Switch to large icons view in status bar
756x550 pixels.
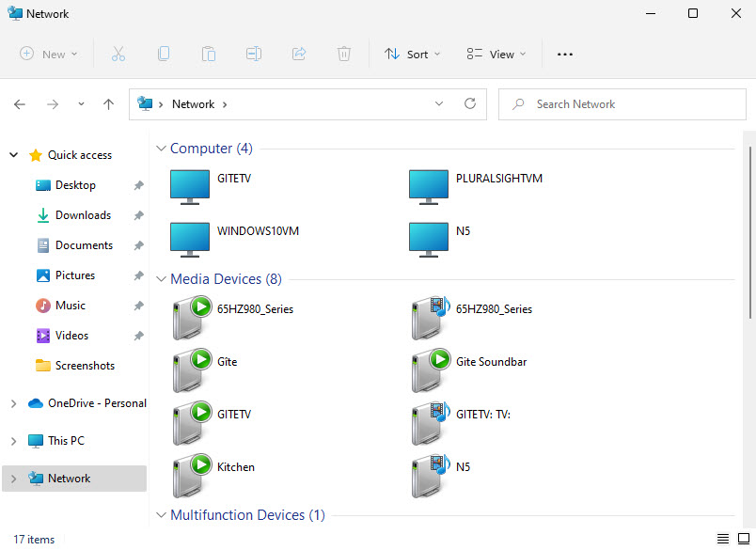(x=743, y=539)
